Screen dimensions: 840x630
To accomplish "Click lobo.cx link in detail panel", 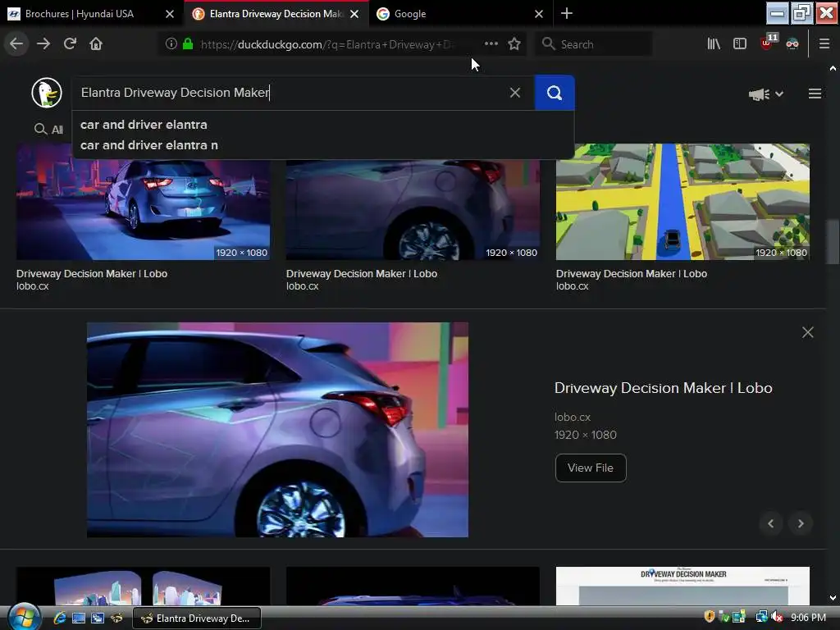I will coord(572,417).
